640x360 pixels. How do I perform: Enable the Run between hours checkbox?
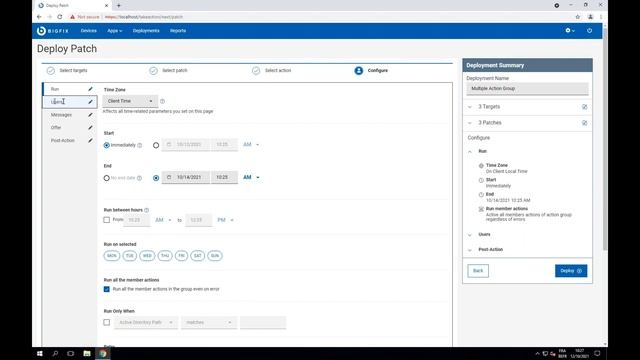[107, 220]
